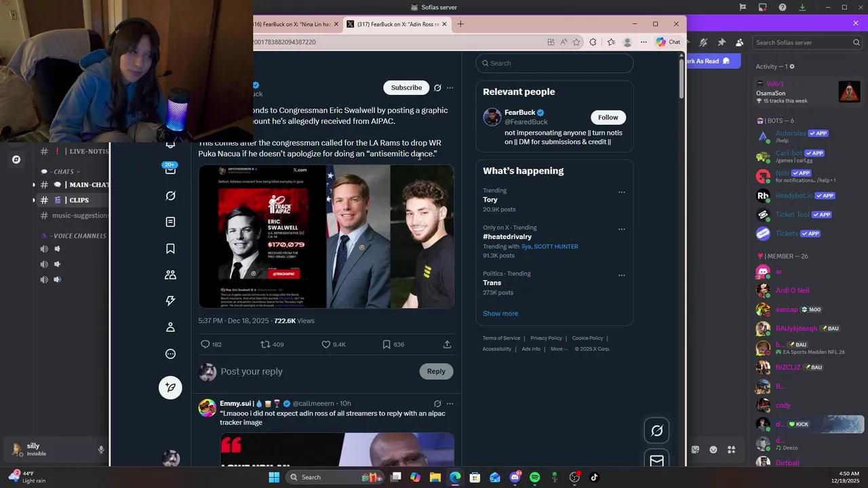Viewport: 868px width, 488px height.
Task: Open TikTok from the Windows taskbar
Action: pos(594,477)
